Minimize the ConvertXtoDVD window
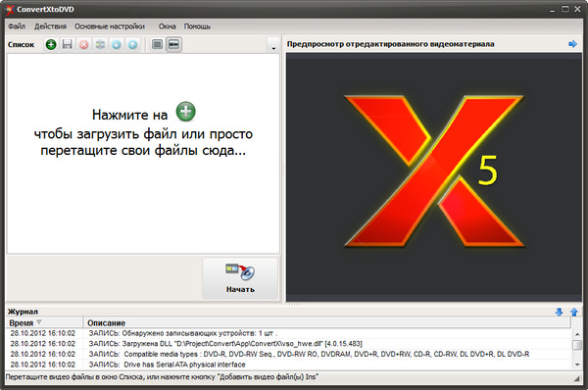Image resolution: width=588 pixels, height=390 pixels. pos(552,10)
